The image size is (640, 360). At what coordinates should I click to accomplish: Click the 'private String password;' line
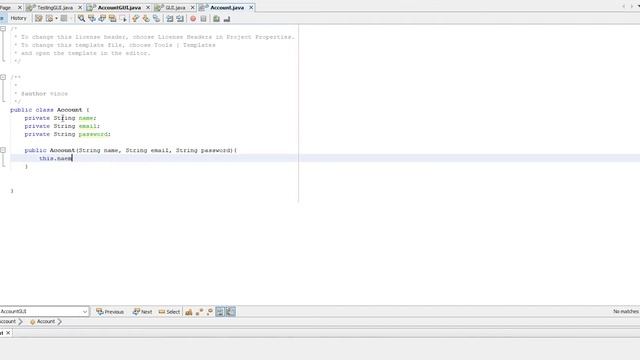(x=68, y=134)
